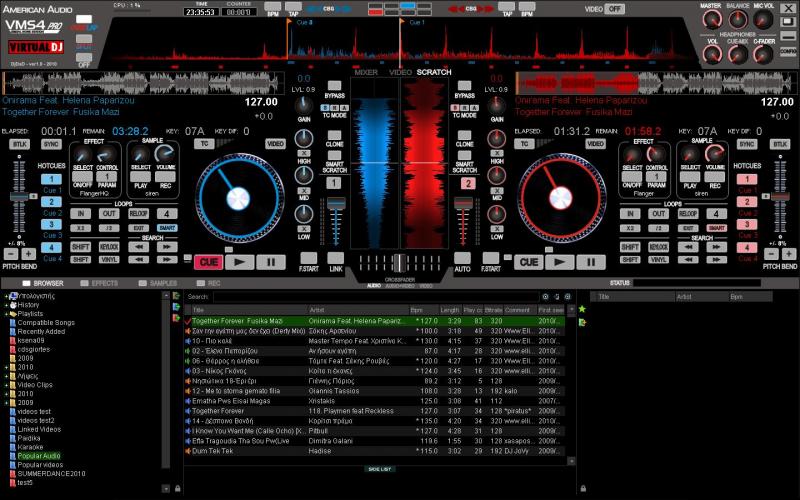
Task: Toggle SMART loop on the left deck
Action: coord(167,228)
